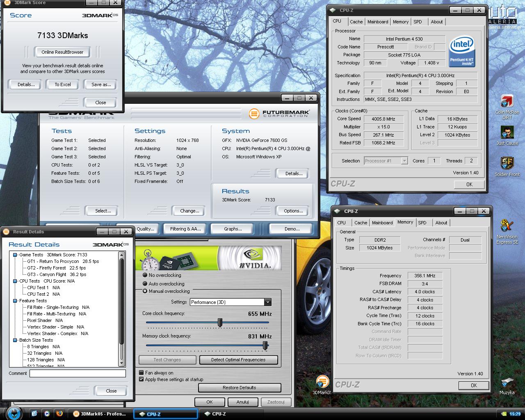
Task: Click the Intel Pentium 4 HT logo
Action: pyautogui.click(x=462, y=52)
